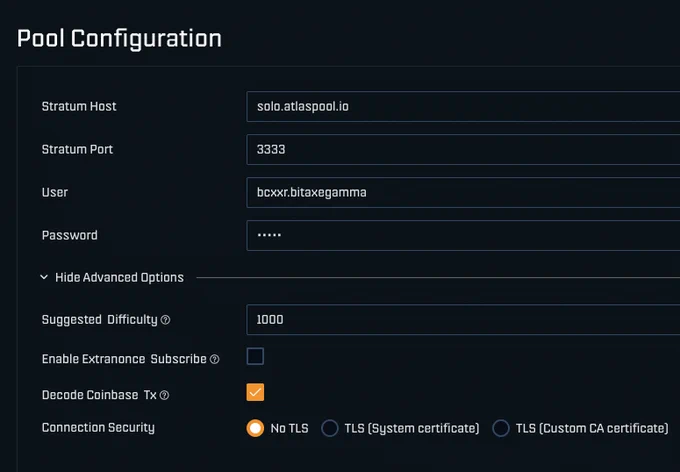Focus the Stratum Port field showing 3333
Screen dimensions: 680x472
point(463,149)
